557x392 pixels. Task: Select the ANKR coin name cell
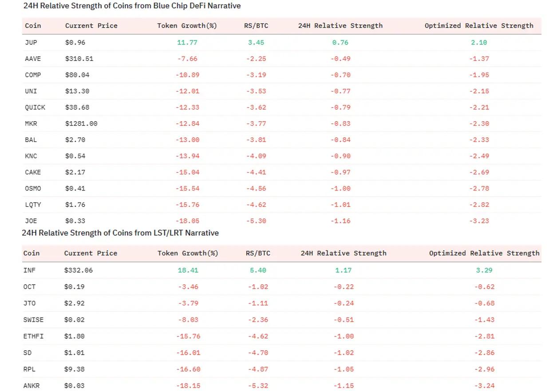[32, 386]
